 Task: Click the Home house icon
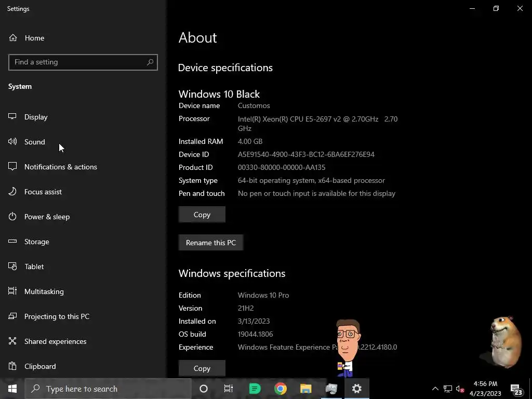pos(13,38)
